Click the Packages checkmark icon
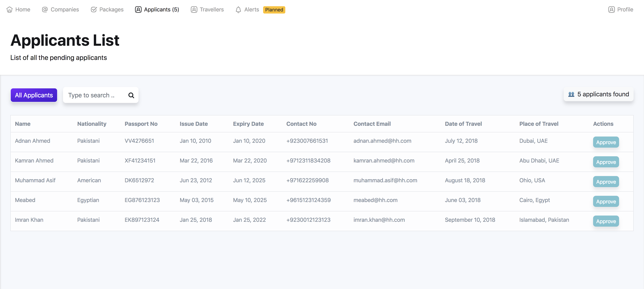 point(94,10)
